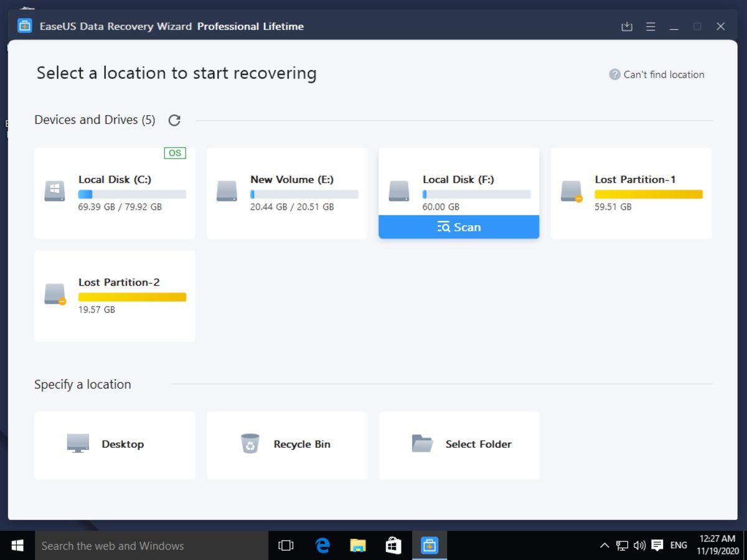Choose the Desktop location
747x560 pixels.
(115, 444)
